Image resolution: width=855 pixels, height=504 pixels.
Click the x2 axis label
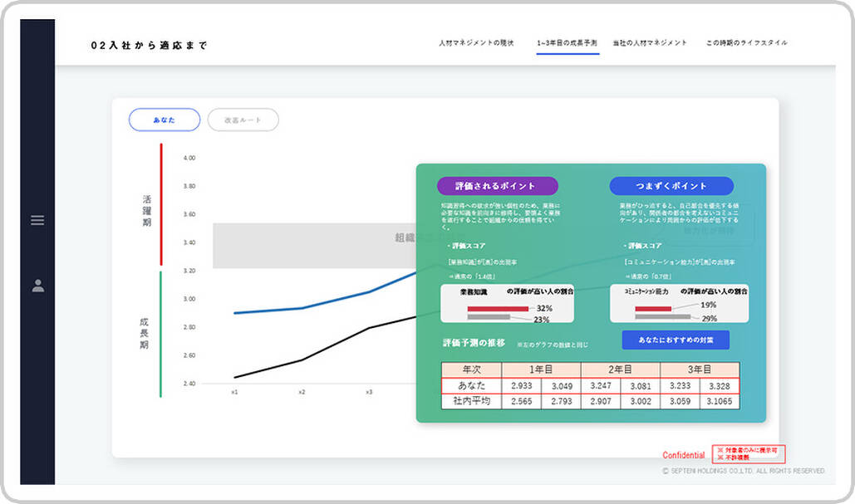pyautogui.click(x=302, y=392)
